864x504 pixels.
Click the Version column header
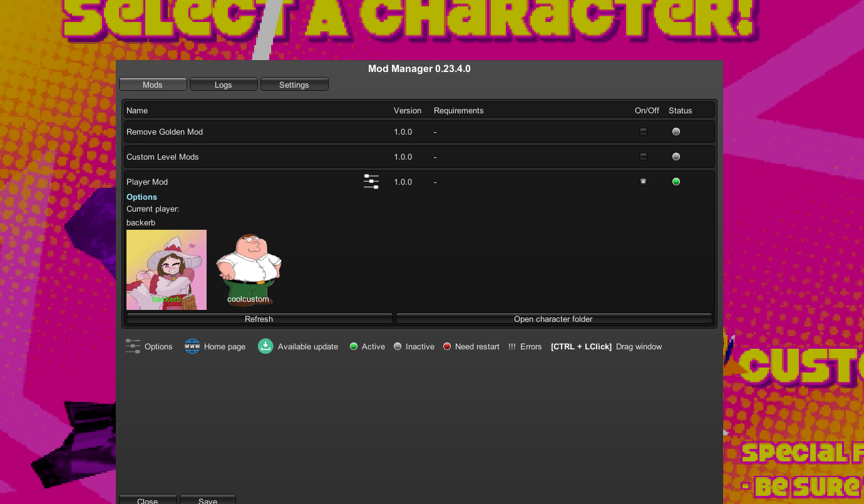point(408,111)
